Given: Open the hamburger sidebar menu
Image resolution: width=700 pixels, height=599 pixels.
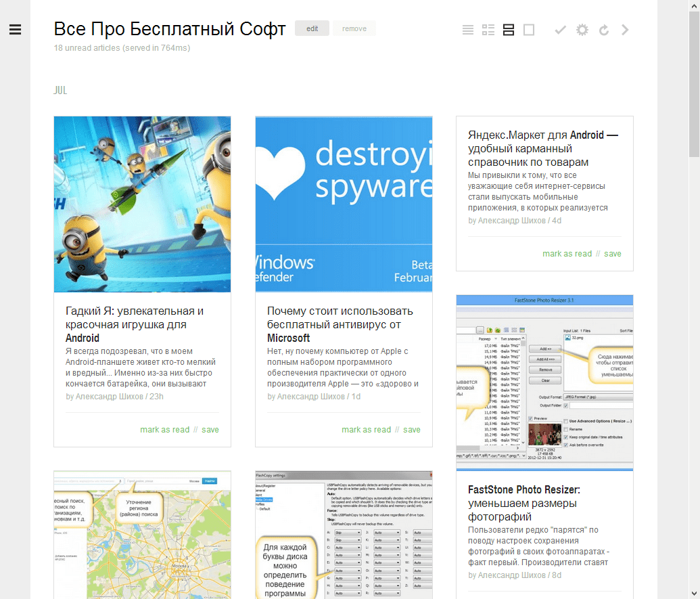Looking at the screenshot, I should (x=15, y=29).
